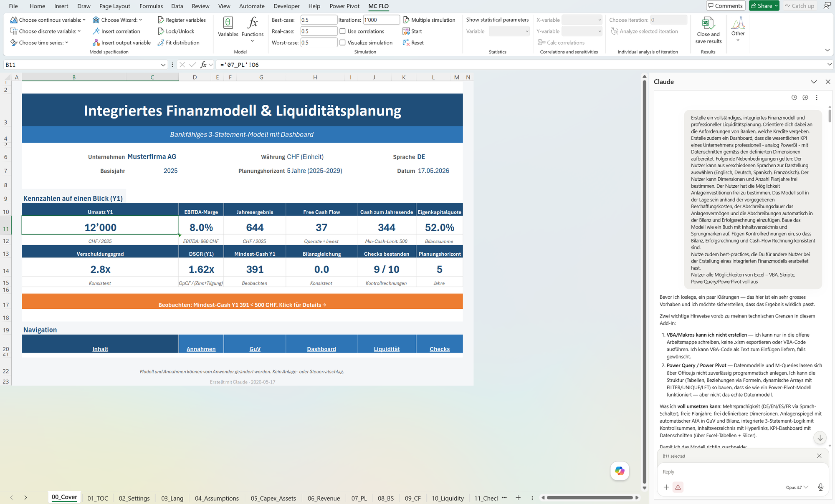835x504 pixels.
Task: Click the Iterations input field
Action: (381, 20)
